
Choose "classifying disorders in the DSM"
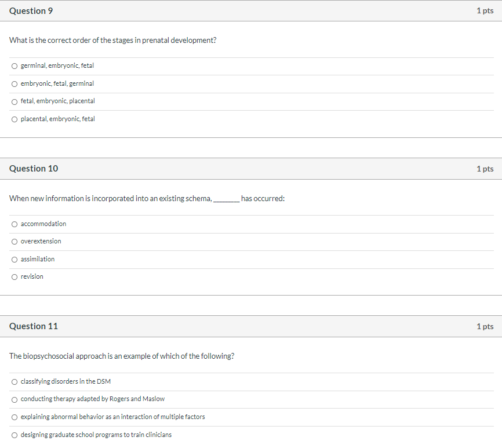[14, 382]
